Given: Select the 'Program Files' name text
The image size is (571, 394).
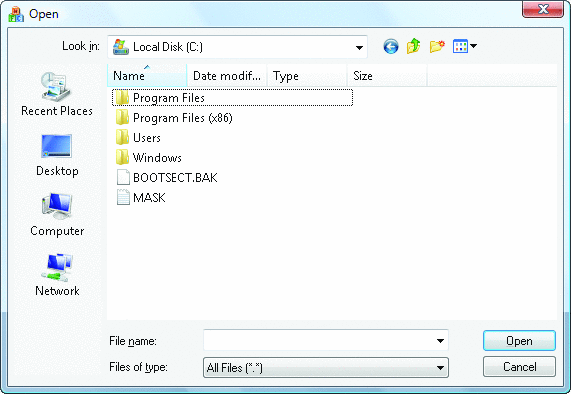Looking at the screenshot, I should tap(169, 98).
